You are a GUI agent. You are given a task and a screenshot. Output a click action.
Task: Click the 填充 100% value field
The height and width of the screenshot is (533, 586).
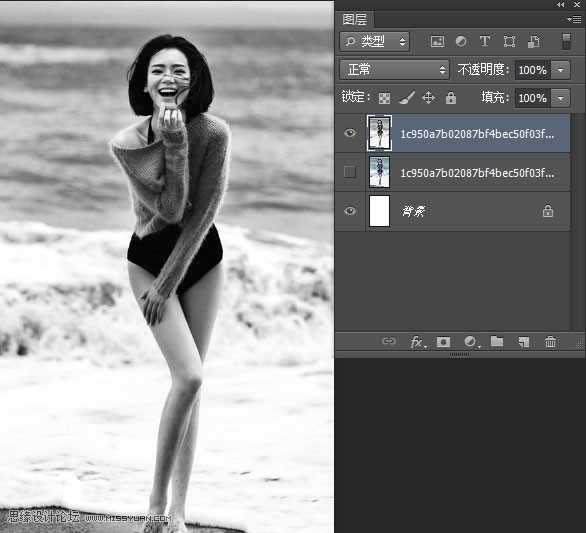[x=533, y=98]
